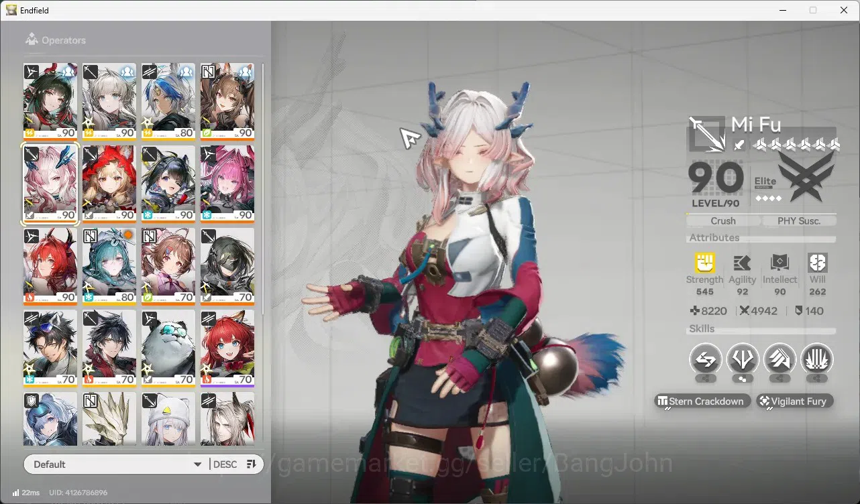Select the blue-haired operator wearing ski goggles
Screen dimensions: 860x504
50,419
